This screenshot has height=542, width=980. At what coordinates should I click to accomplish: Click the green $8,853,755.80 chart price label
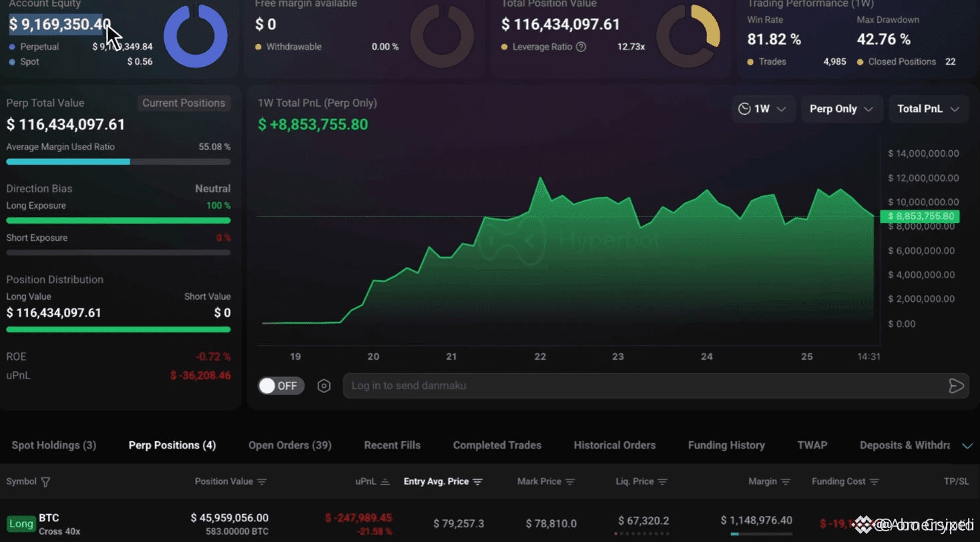click(x=920, y=216)
